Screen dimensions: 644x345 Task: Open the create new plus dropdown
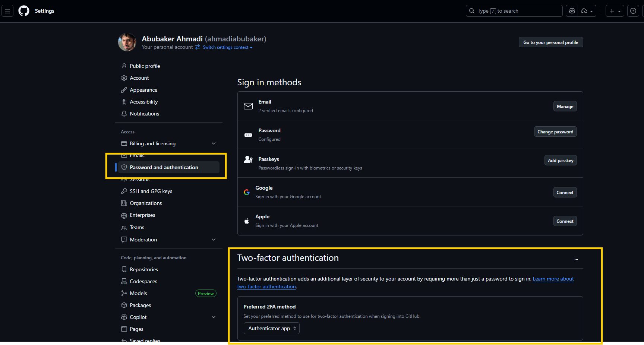point(615,11)
